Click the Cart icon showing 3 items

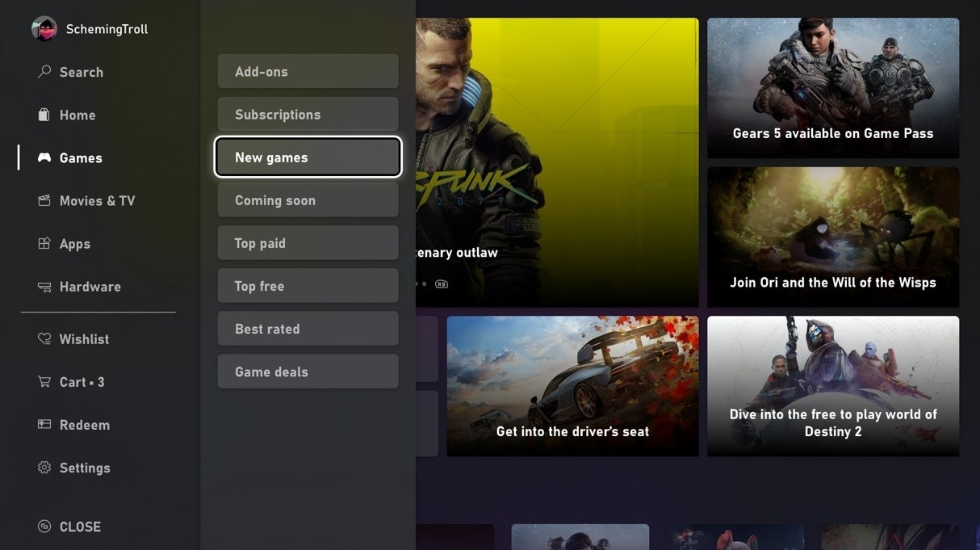click(x=44, y=381)
